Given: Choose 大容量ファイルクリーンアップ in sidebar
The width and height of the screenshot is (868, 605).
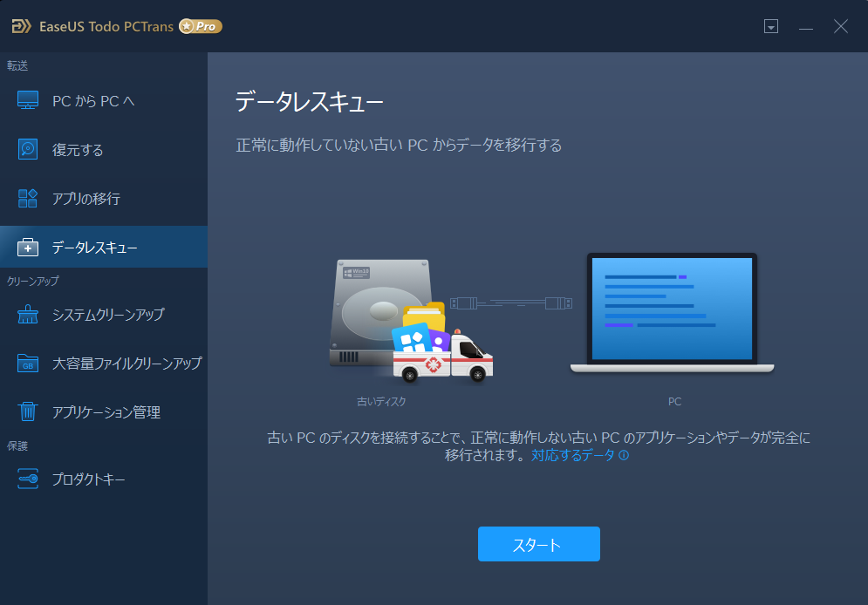Looking at the screenshot, I should pyautogui.click(x=104, y=364).
